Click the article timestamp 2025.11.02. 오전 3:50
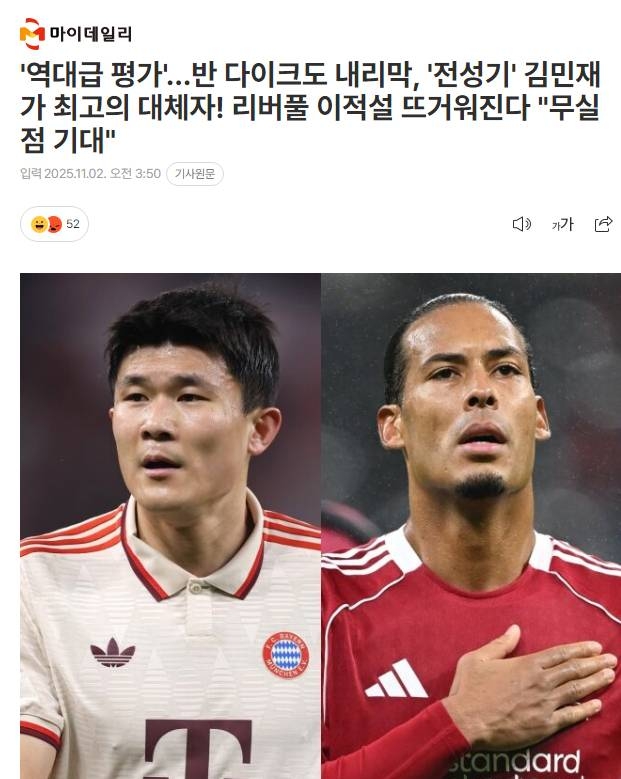 (x=102, y=174)
